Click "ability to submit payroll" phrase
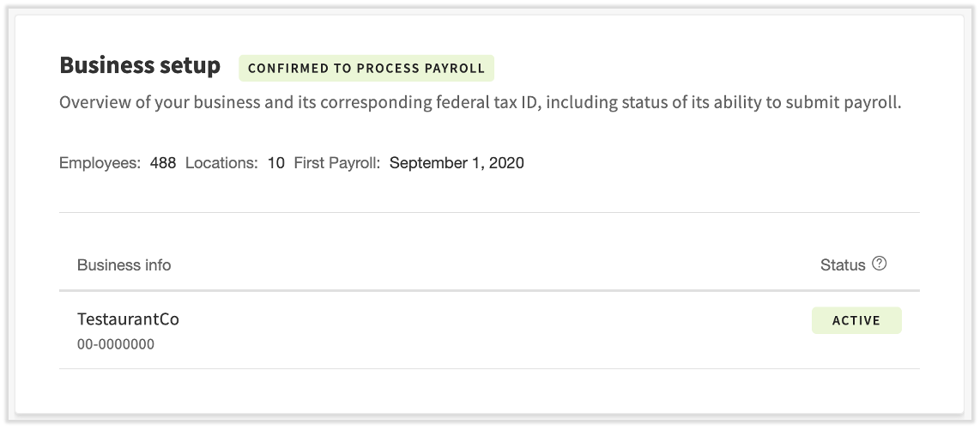The width and height of the screenshot is (980, 431). [807, 104]
